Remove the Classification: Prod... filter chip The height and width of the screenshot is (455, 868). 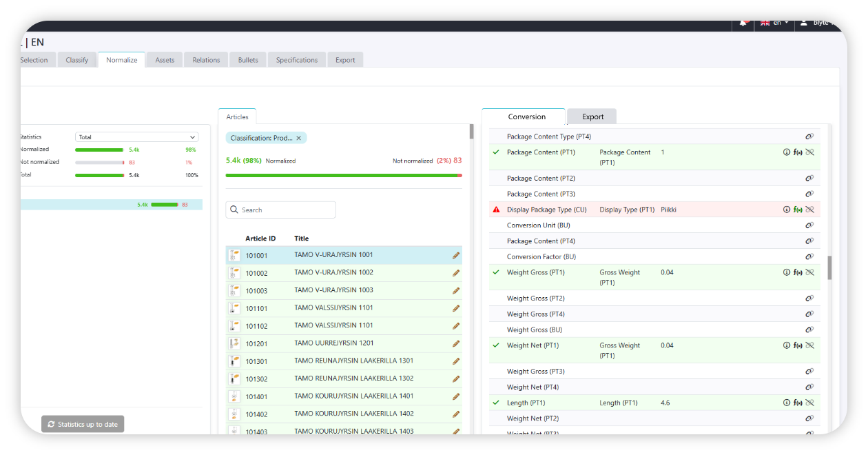[298, 139]
